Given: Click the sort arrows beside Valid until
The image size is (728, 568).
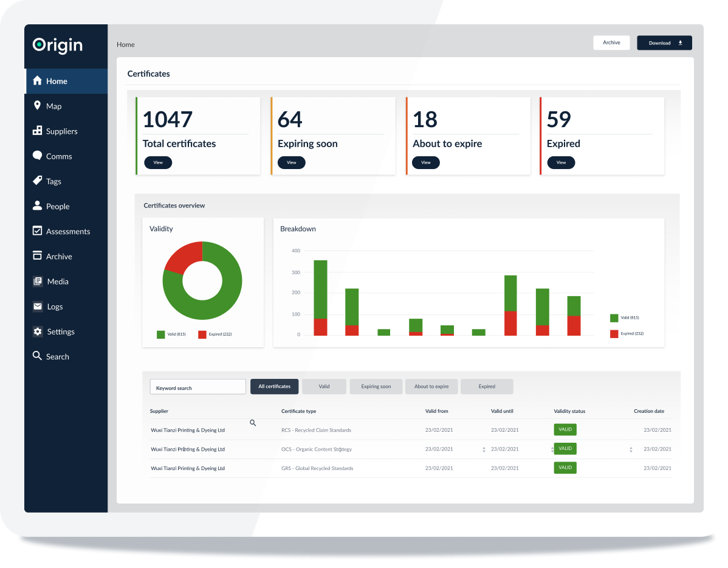Looking at the screenshot, I should pos(484,449).
